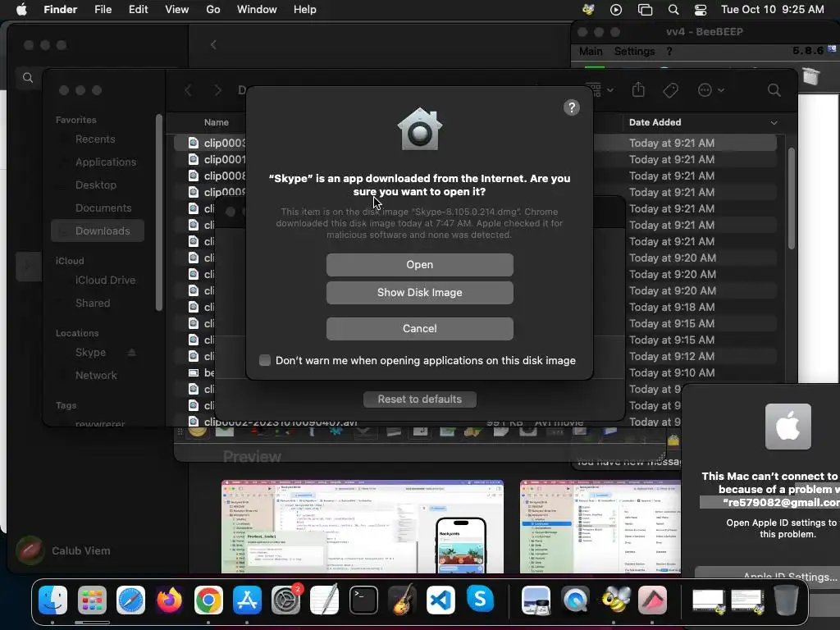Select Desktop in Finder sidebar
The height and width of the screenshot is (630, 840).
click(x=95, y=185)
